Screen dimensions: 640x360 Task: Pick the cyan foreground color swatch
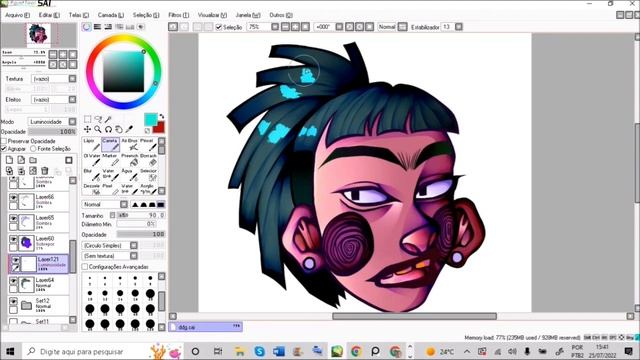pyautogui.click(x=151, y=120)
